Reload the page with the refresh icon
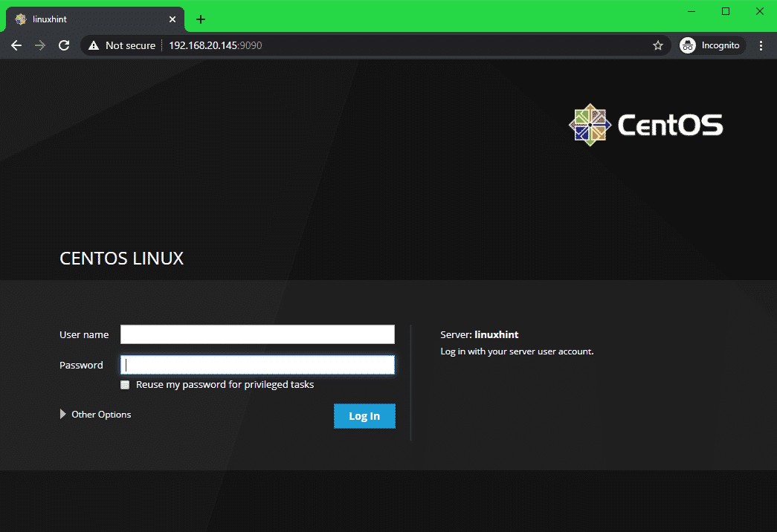 (x=64, y=45)
